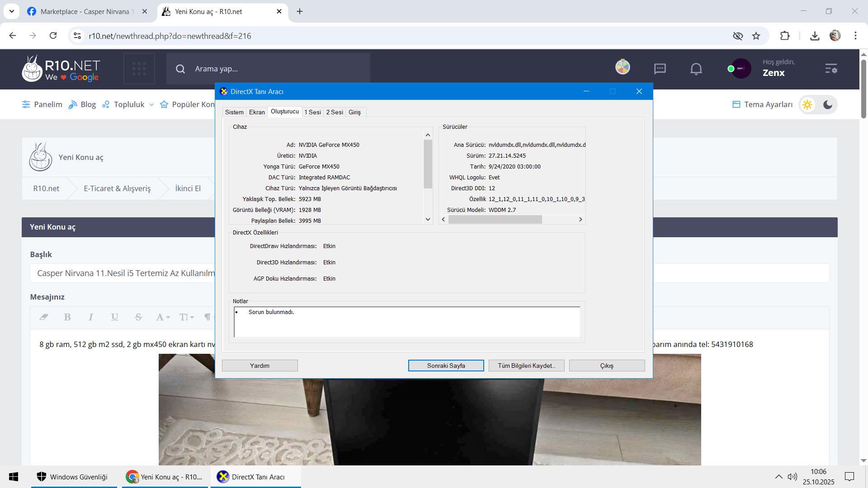Screen dimensions: 868x488
Task: Switch to the 1 Sesi tab
Action: [x=312, y=112]
